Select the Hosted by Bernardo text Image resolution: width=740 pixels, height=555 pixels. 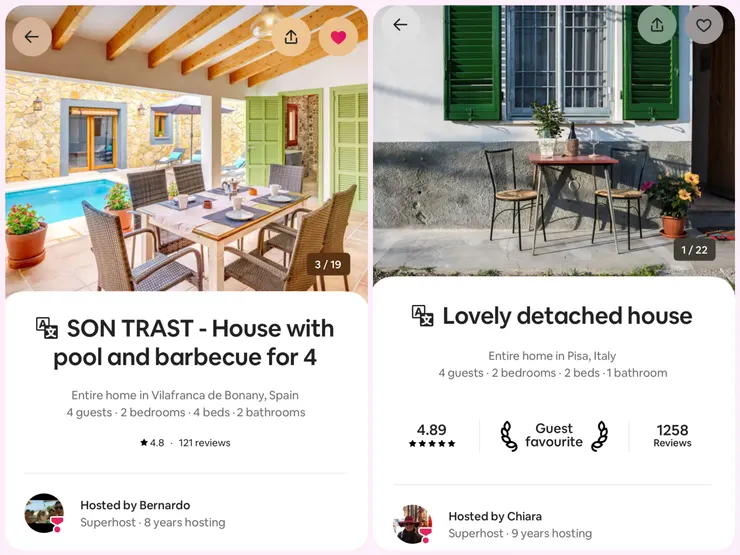point(135,505)
